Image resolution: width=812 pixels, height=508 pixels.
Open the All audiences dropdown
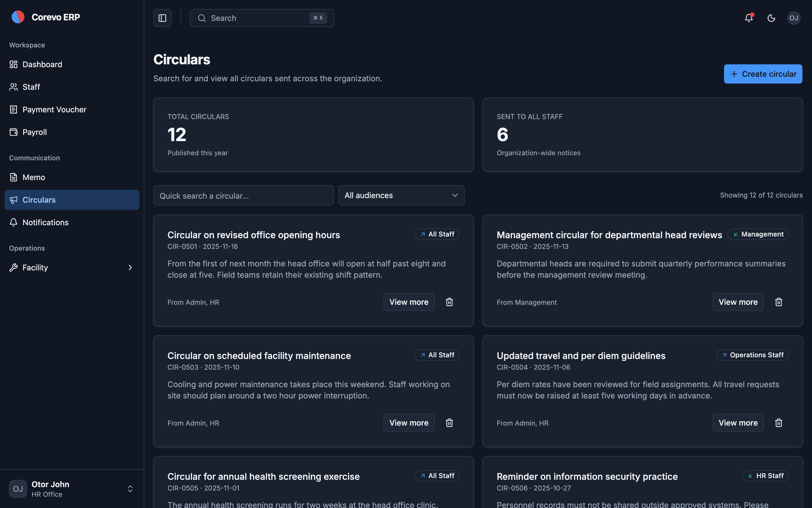[401, 195]
